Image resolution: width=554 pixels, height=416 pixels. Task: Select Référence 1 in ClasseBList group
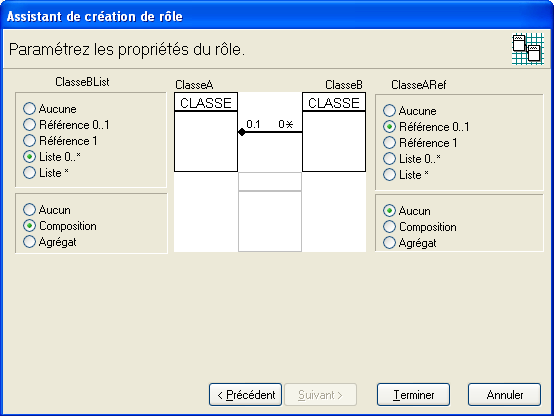(x=60, y=141)
